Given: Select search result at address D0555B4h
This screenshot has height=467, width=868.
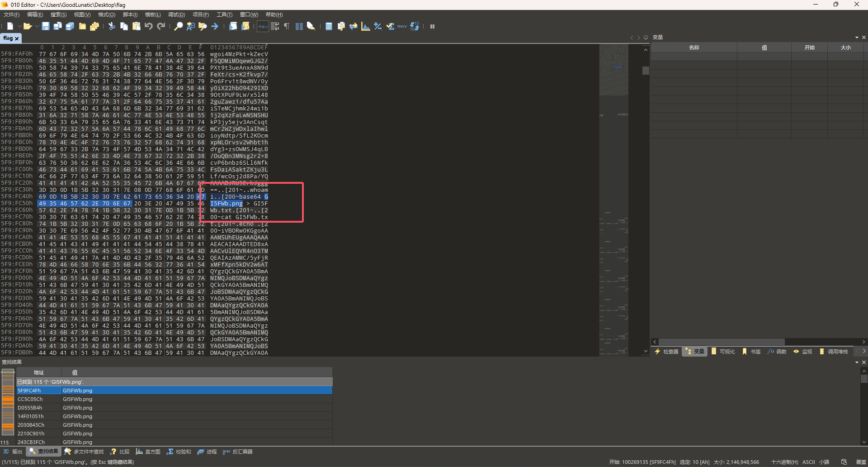Looking at the screenshot, I should (174, 408).
